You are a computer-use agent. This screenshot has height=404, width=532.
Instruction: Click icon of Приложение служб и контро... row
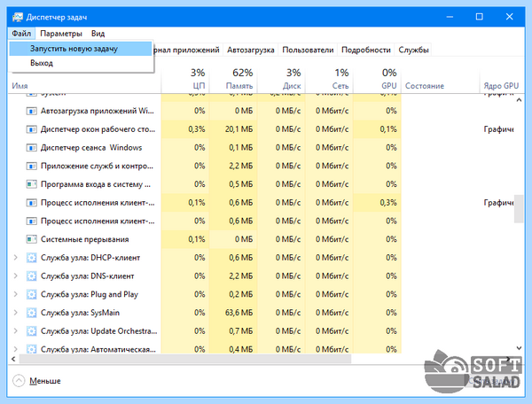click(32, 166)
